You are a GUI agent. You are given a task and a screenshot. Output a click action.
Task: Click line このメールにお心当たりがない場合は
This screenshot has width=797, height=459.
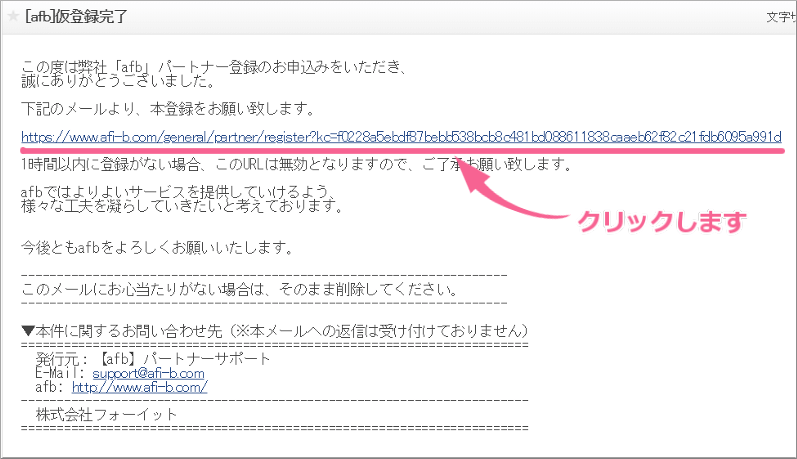239,290
